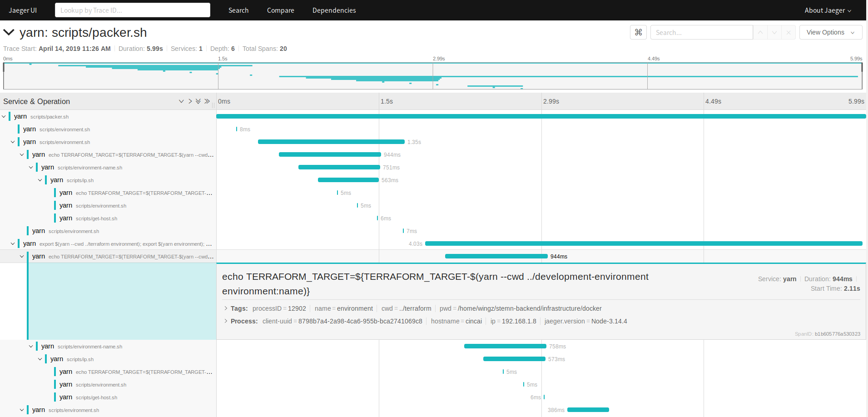Focus the Lookup by Trace ID field
The height and width of the screenshot is (417, 868).
point(133,10)
